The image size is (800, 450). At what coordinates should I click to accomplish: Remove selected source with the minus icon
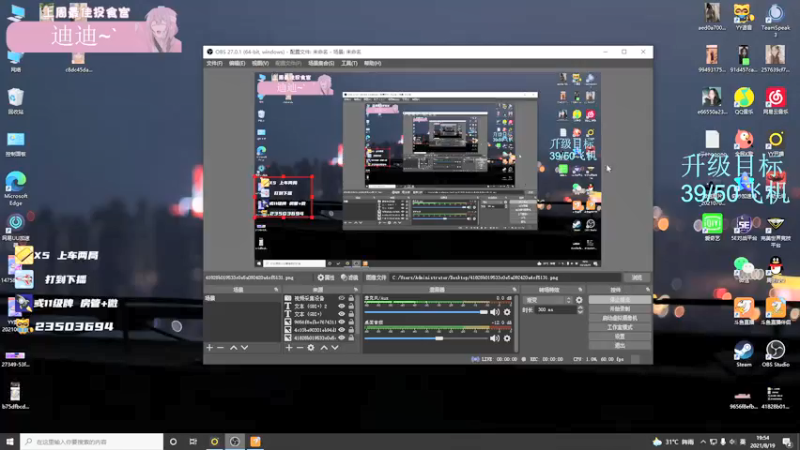tap(300, 347)
